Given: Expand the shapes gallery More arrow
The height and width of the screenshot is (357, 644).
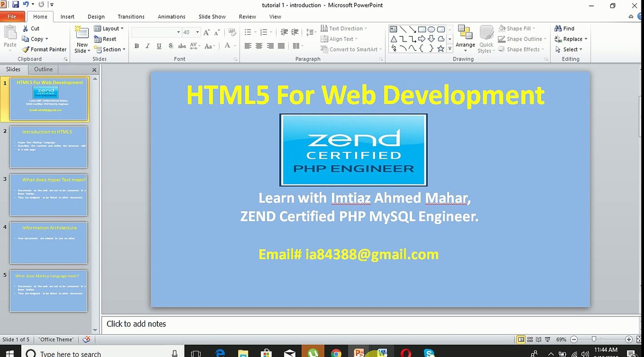Looking at the screenshot, I should [x=450, y=49].
